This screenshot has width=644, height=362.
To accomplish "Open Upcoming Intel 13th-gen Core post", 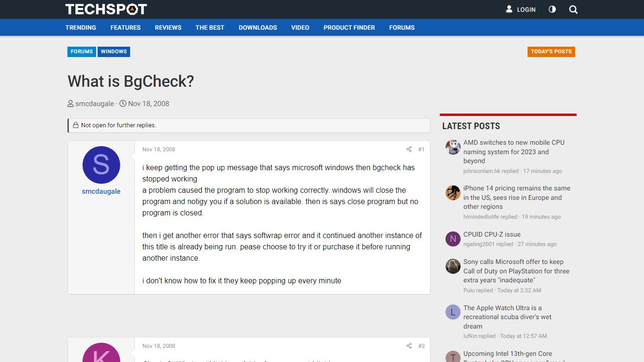I will tap(514, 356).
